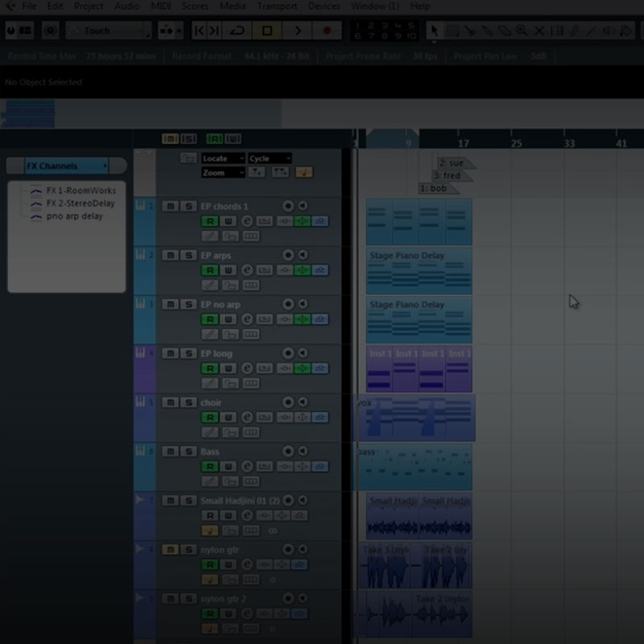Open the Zoom dropdown
Screen dimensions: 644x644
[223, 172]
